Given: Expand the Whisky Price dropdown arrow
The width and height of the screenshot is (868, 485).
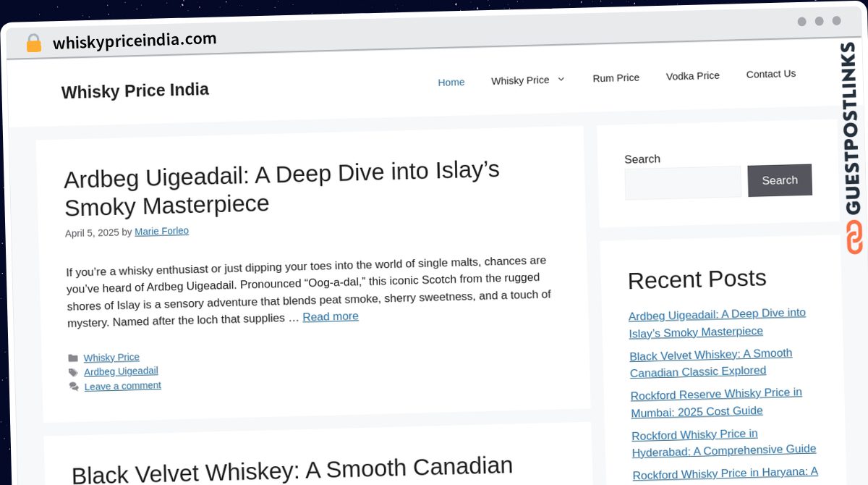Looking at the screenshot, I should click(561, 79).
